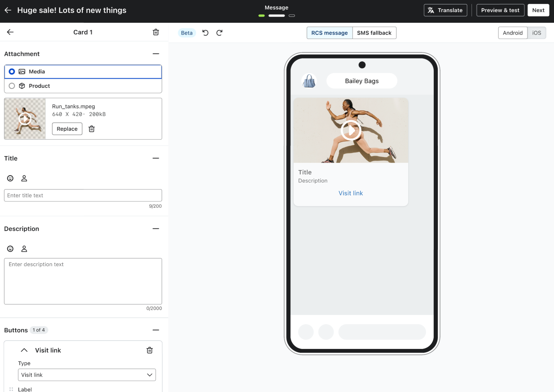The width and height of the screenshot is (554, 392).
Task: Select the Product attachment type
Action: point(12,86)
